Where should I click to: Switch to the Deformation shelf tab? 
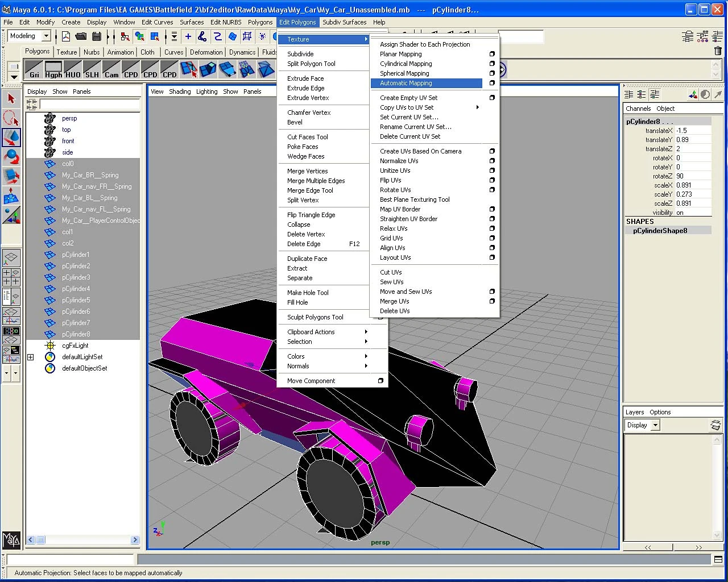click(x=206, y=52)
